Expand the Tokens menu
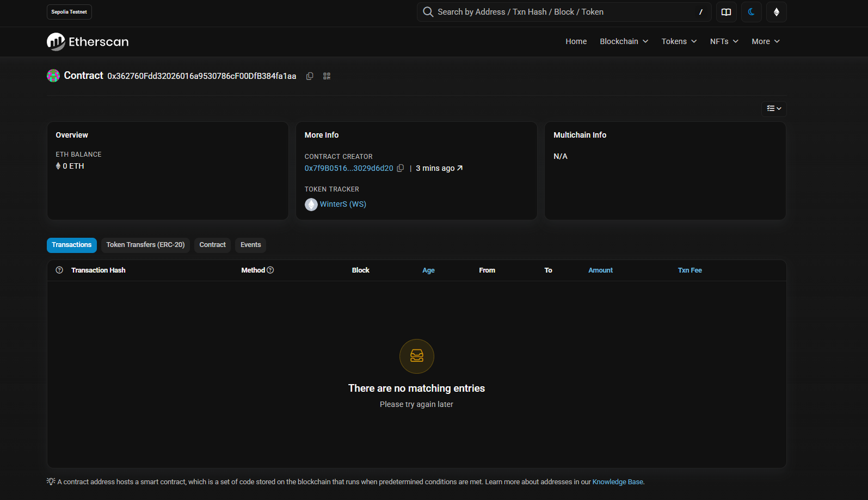The height and width of the screenshot is (500, 868). [679, 42]
